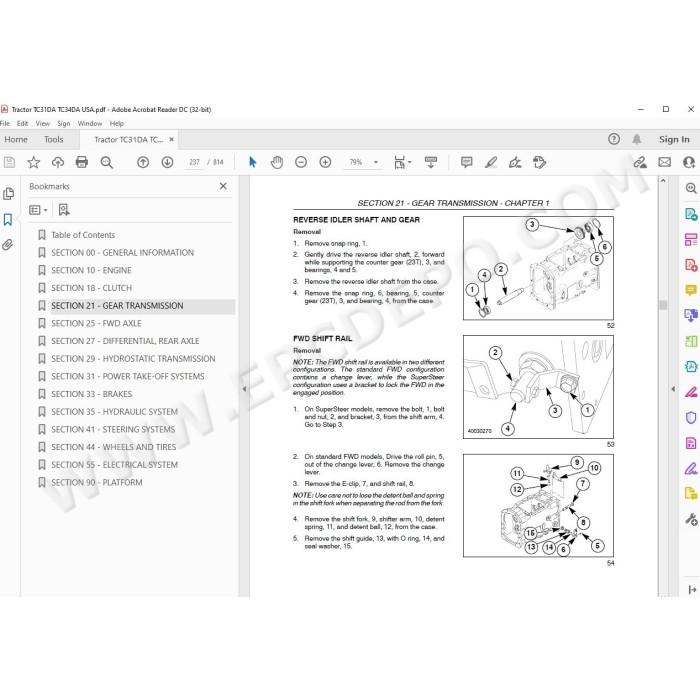The image size is (700, 700).
Task: Click the scroll up arrow
Action: coord(663,181)
